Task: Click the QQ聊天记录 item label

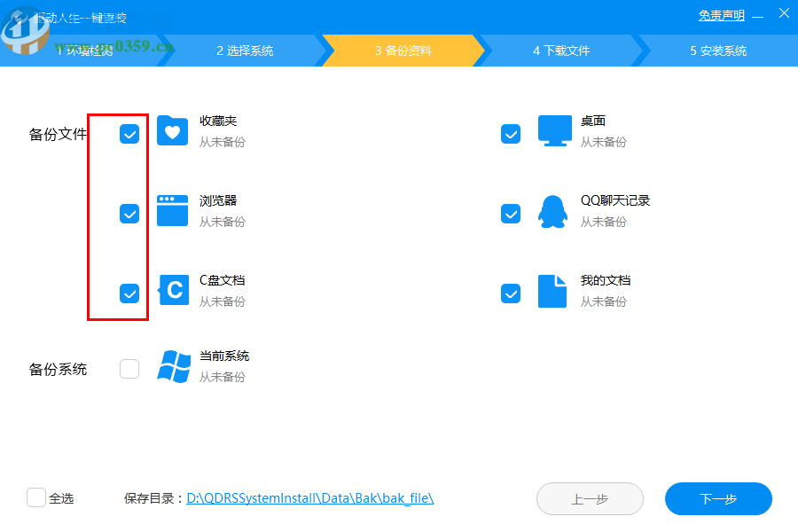Action: (615, 200)
